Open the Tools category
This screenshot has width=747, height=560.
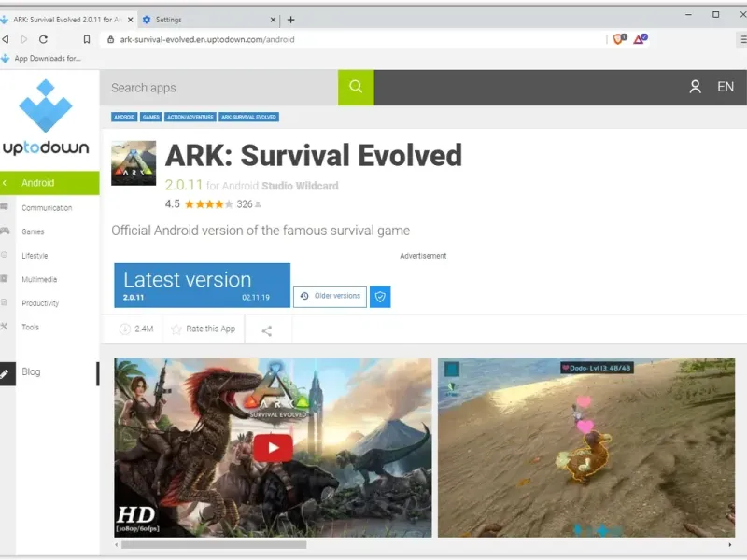pyautogui.click(x=30, y=328)
